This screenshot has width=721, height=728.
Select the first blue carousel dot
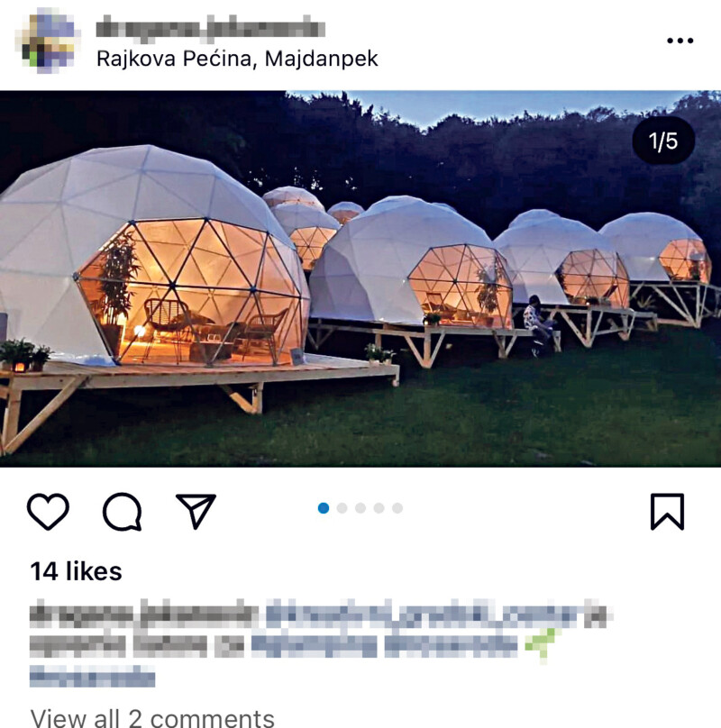click(324, 508)
